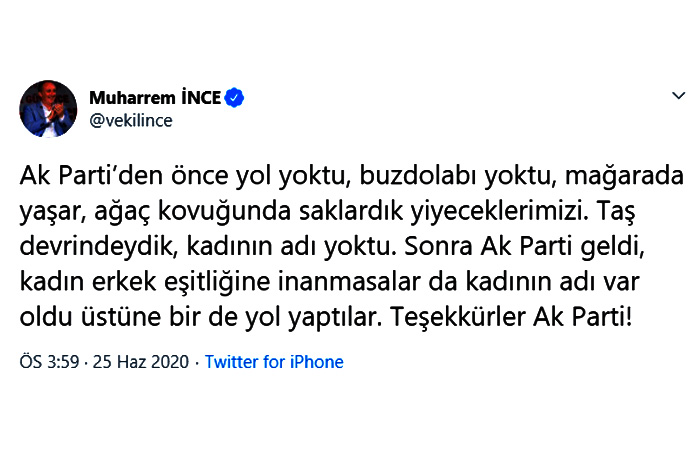Expand the tweet options chevron
690x450 pixels.
click(x=678, y=98)
